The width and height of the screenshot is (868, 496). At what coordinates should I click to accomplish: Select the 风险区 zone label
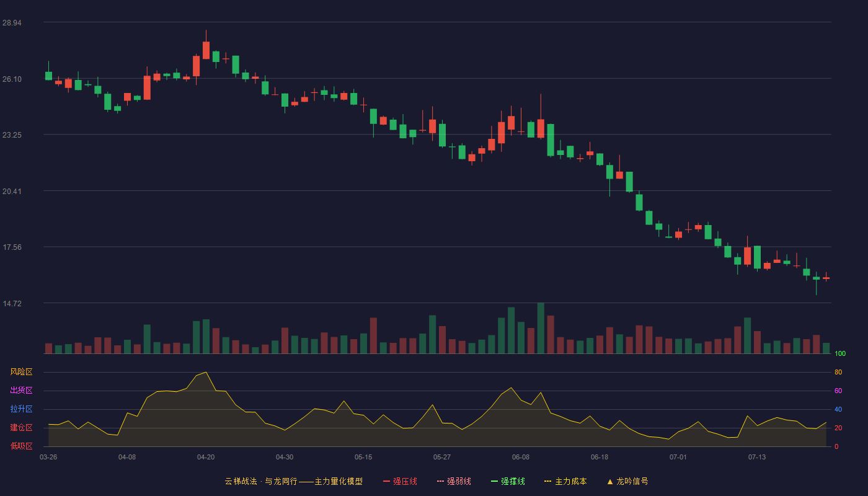[21, 372]
